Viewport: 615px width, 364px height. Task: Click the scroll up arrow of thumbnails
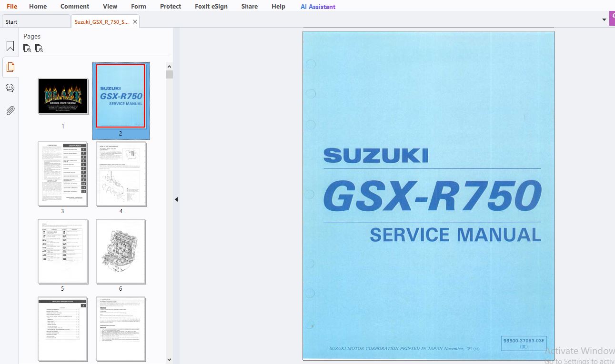point(169,67)
